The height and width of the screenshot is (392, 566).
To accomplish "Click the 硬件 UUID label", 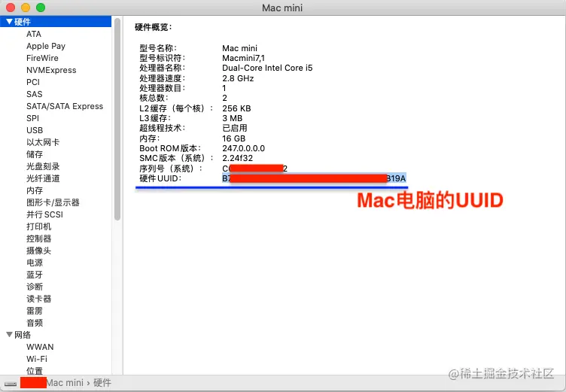I will coord(160,178).
